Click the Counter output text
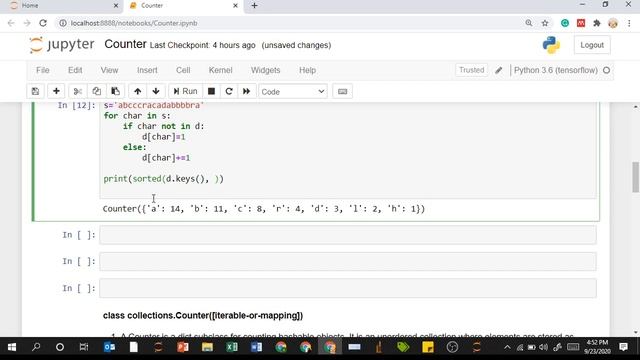 (x=264, y=209)
